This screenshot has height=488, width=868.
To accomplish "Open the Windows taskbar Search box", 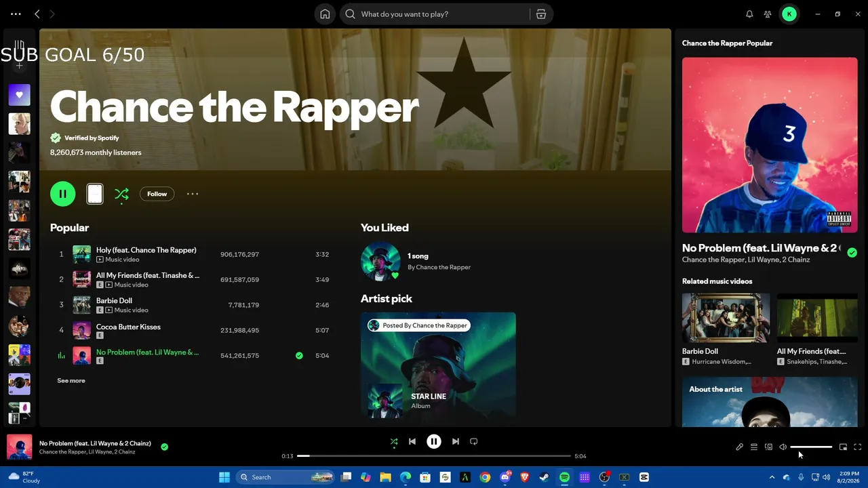I will (x=285, y=477).
